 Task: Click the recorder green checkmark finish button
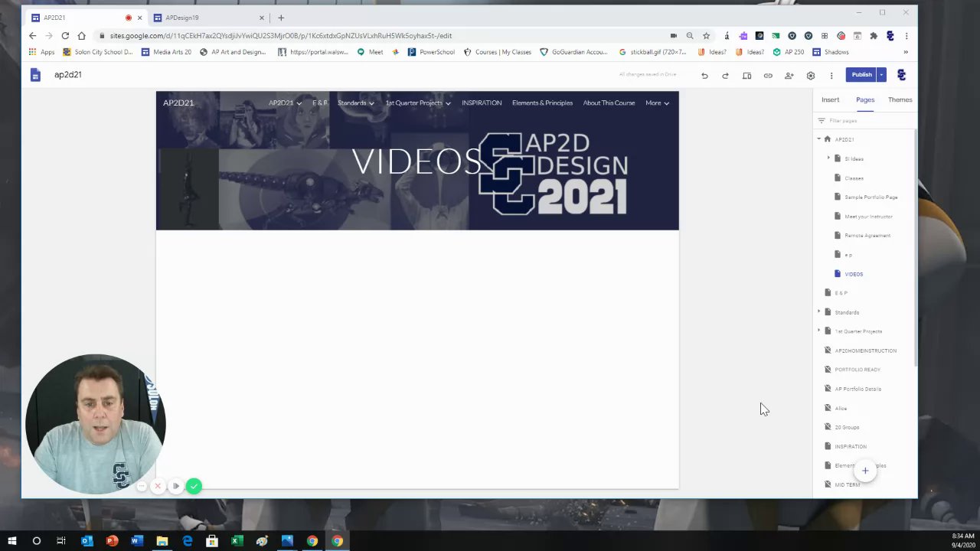coord(194,486)
